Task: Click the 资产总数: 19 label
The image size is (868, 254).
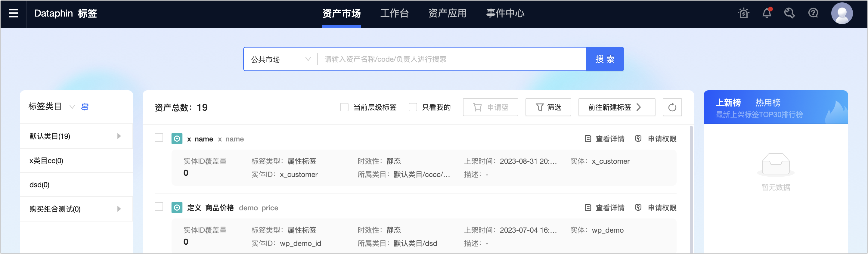Action: pos(181,107)
